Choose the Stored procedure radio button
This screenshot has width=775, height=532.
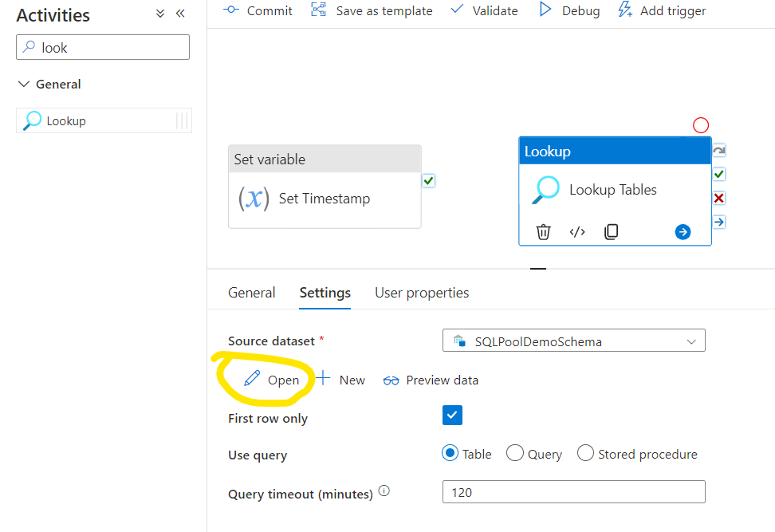coord(585,454)
